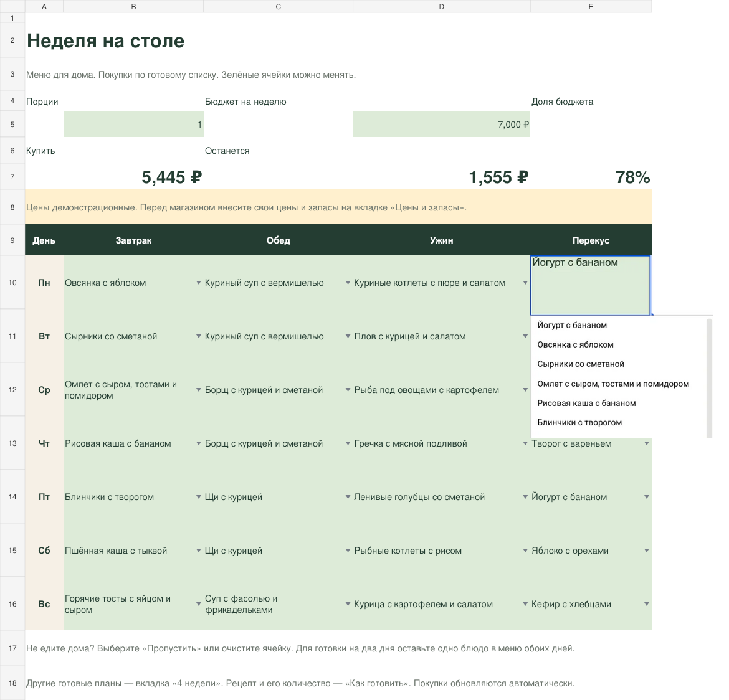Select the Рыбные котлеты с рисом cell
This screenshot has height=700, width=729.
pyautogui.click(x=441, y=551)
